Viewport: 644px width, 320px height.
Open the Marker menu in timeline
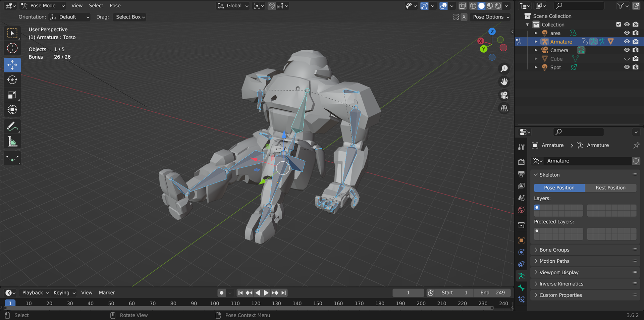[x=107, y=293]
